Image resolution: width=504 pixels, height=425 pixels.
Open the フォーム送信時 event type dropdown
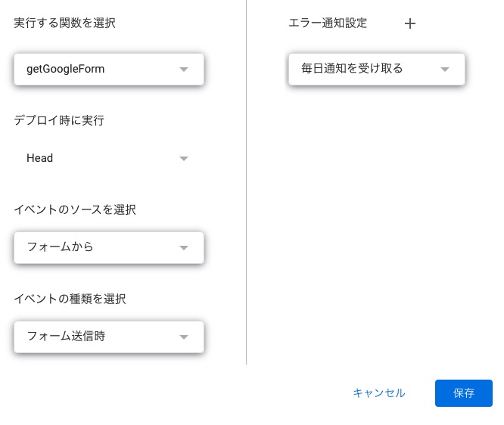coord(109,337)
